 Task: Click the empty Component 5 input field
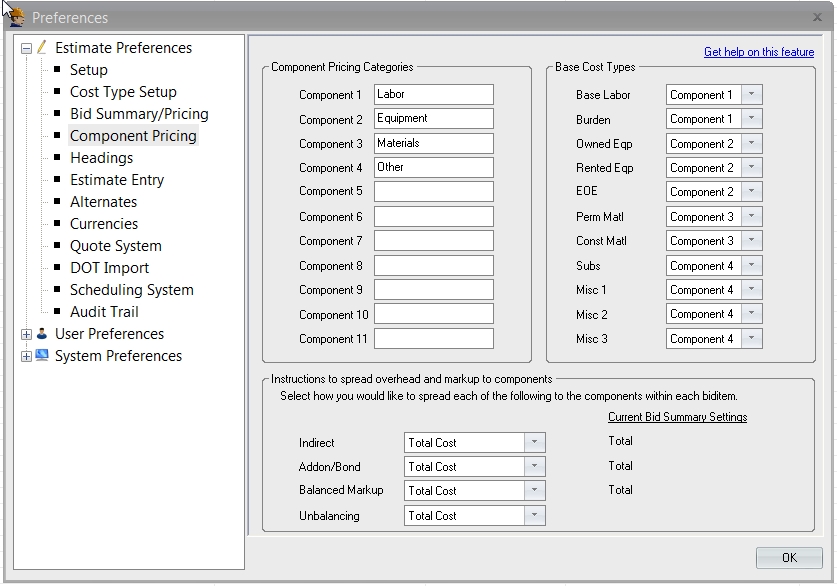432,191
